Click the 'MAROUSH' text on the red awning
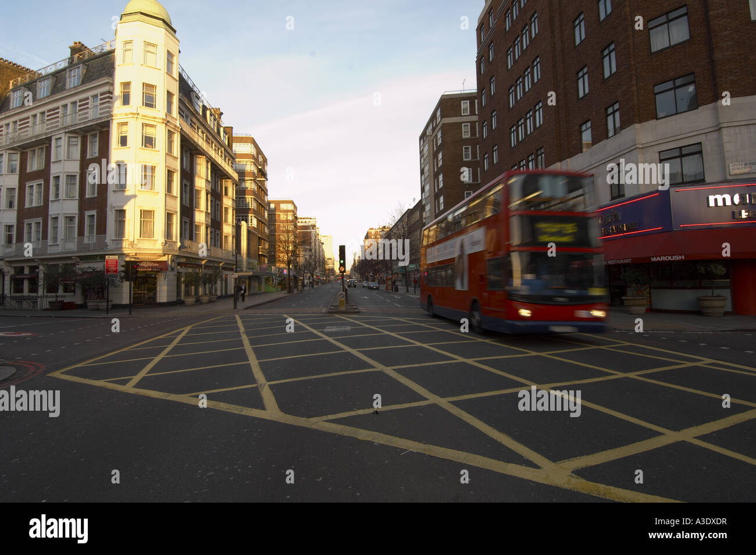This screenshot has width=756, height=555. (x=666, y=258)
